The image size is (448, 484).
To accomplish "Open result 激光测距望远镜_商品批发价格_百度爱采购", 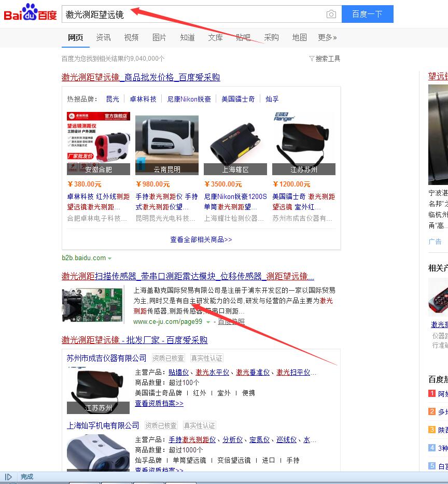I will tap(141, 77).
